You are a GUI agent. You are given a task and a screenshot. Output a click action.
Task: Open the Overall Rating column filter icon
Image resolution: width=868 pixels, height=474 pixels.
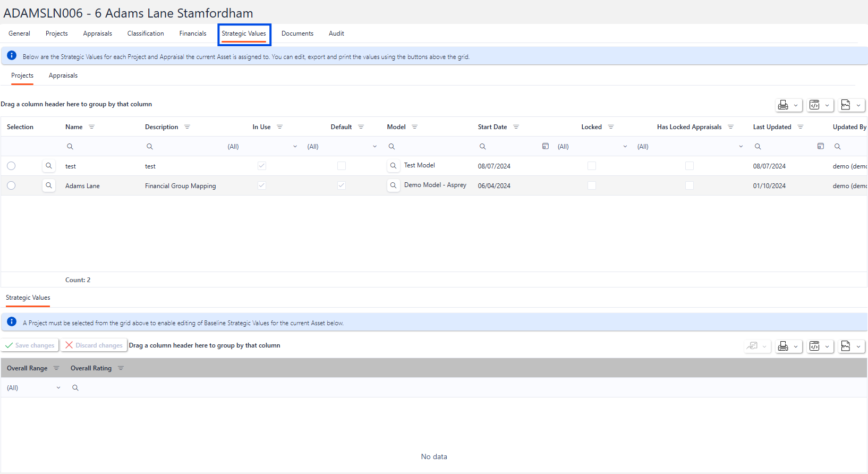coord(121,368)
